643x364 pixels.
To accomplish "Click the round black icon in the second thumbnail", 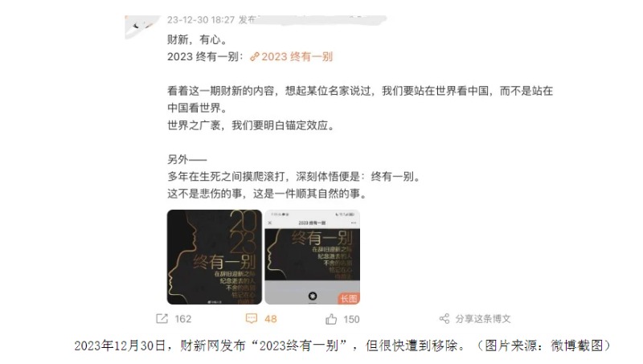I will (x=313, y=296).
